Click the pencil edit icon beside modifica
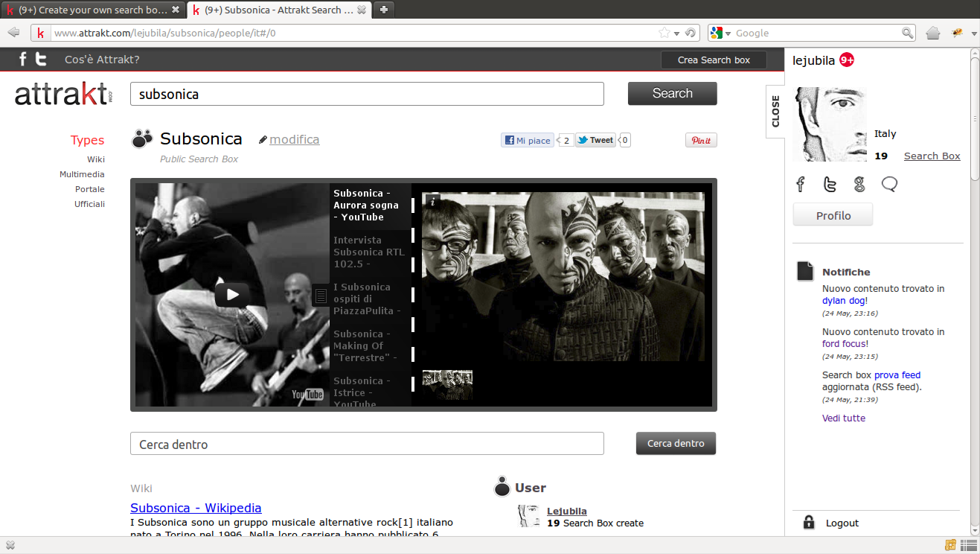Screen dimensions: 980x554 click(263, 139)
